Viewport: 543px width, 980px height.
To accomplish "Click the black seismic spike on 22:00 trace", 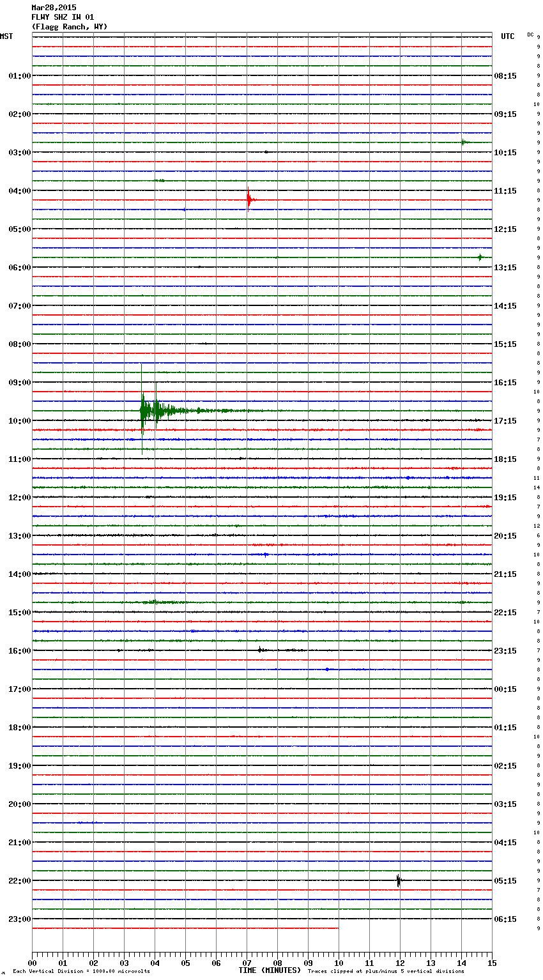I will tap(399, 881).
